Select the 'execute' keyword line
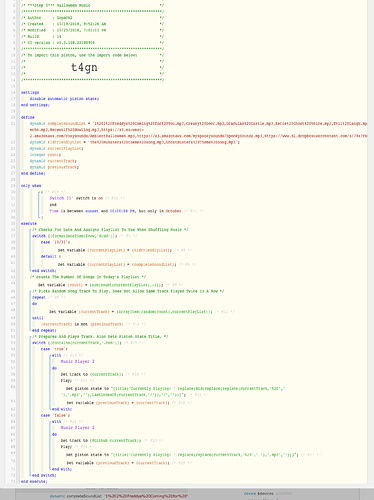 pyautogui.click(x=29, y=223)
